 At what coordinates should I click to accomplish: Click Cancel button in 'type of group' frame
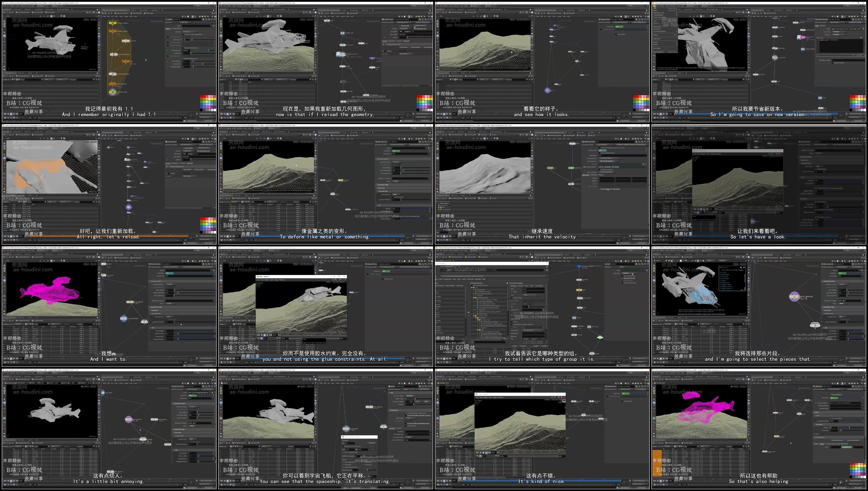click(544, 346)
